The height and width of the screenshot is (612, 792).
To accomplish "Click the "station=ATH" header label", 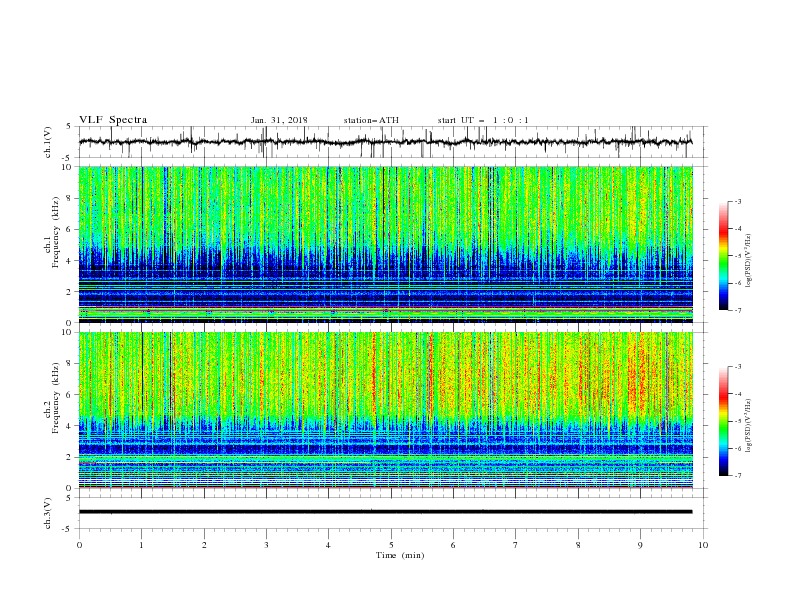I will (371, 120).
